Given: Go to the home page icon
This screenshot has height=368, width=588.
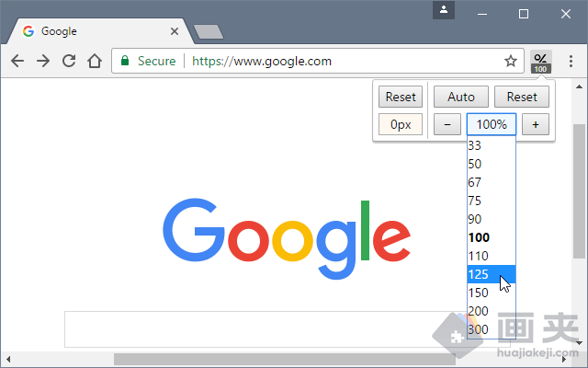Looking at the screenshot, I should (x=95, y=61).
